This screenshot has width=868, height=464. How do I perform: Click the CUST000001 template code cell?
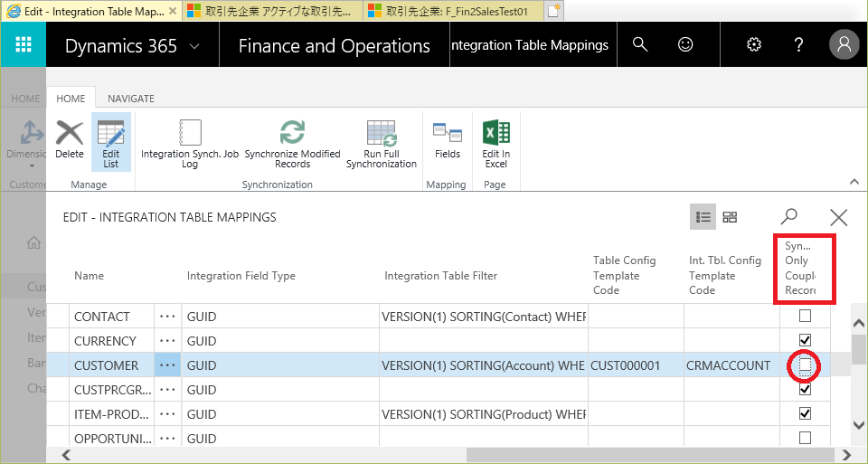pos(636,365)
